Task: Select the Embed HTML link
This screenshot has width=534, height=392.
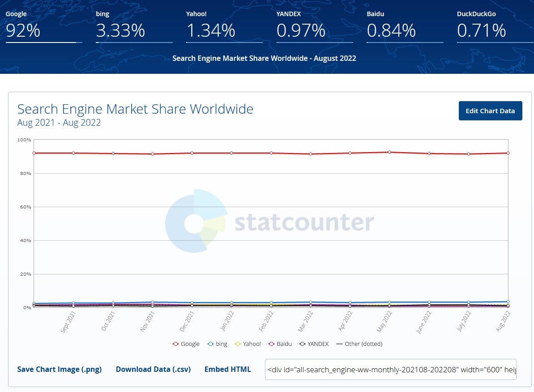Action: [227, 369]
